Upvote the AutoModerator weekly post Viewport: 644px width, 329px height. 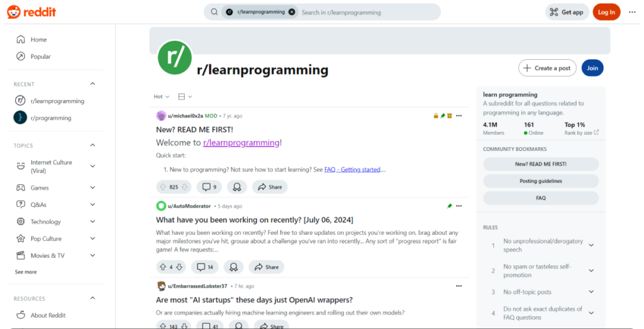coord(163,267)
